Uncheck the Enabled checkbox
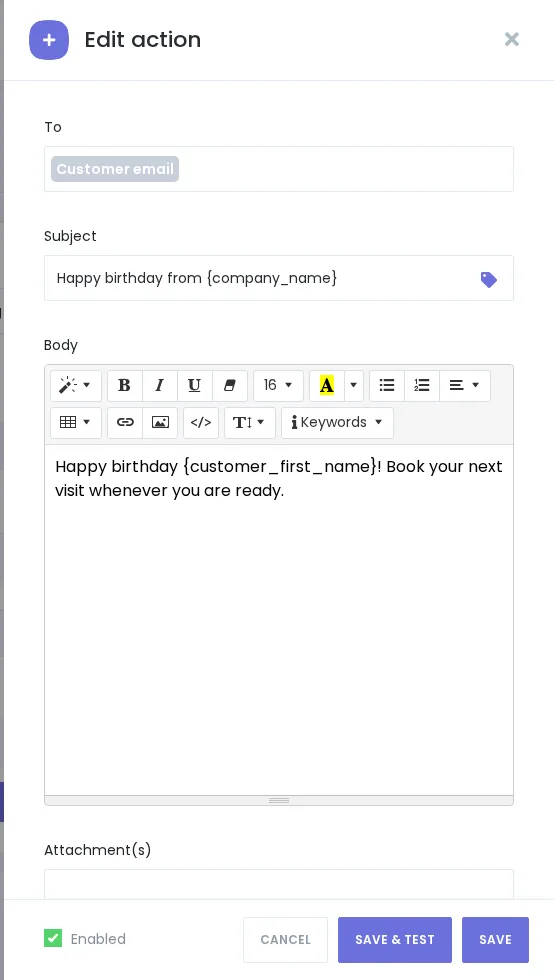 (x=53, y=938)
